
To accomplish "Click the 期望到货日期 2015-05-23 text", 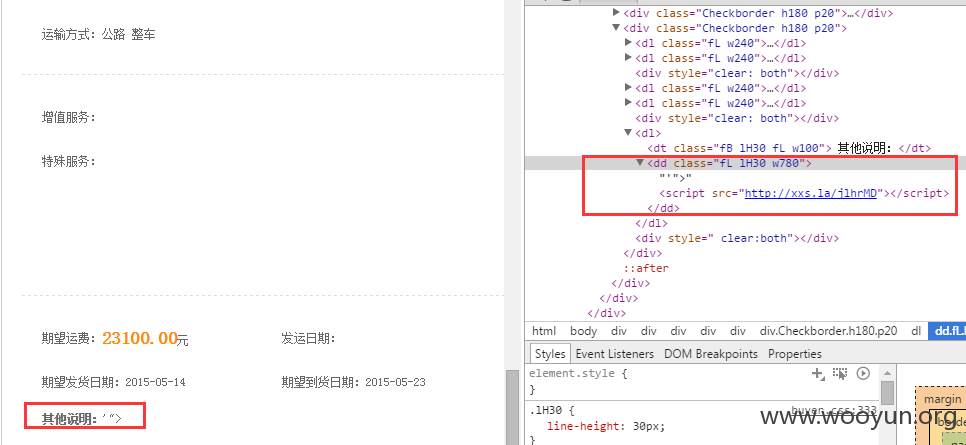I will click(x=354, y=382).
